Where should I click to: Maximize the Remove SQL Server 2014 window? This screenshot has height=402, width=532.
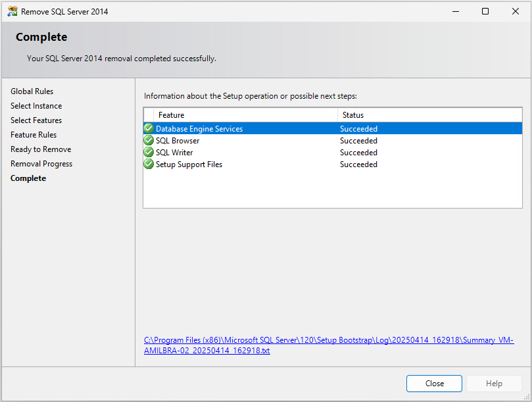(x=485, y=11)
